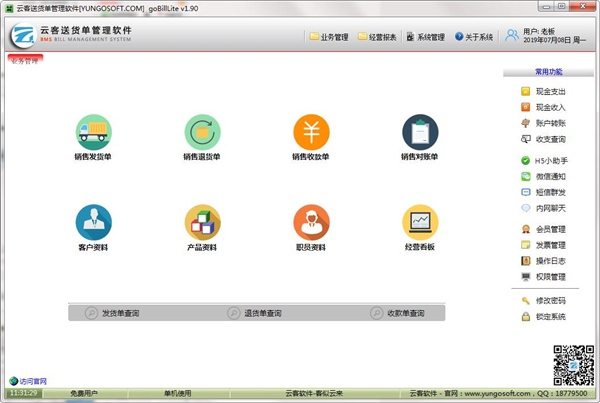
Task: Click the status bar clock time
Action: 23,393
